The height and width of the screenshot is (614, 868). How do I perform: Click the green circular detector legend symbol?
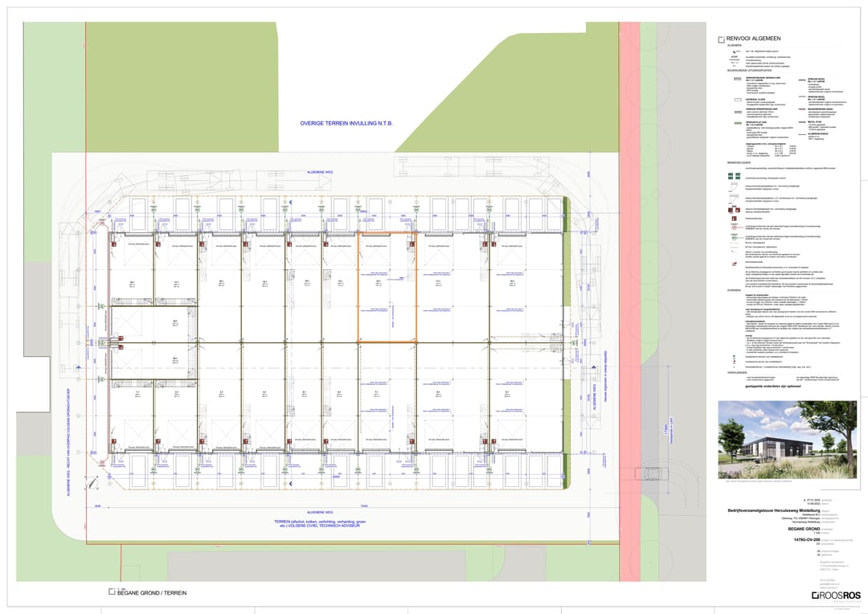pyautogui.click(x=732, y=238)
